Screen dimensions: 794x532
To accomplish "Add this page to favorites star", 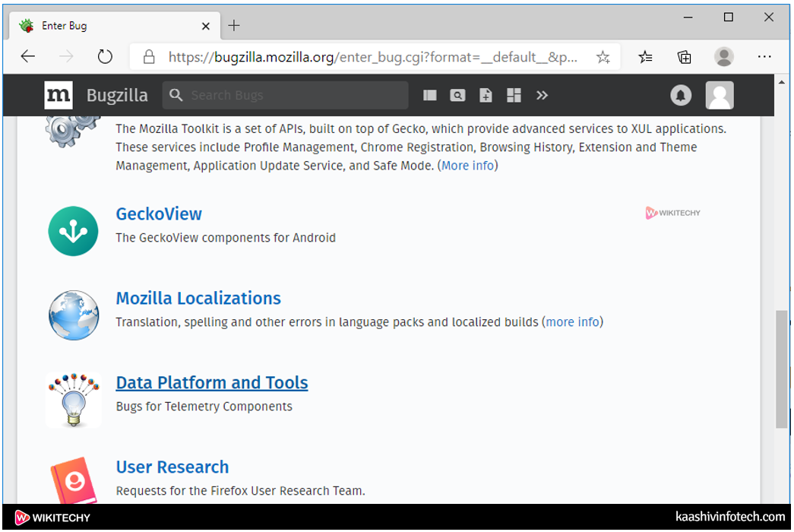I will pyautogui.click(x=603, y=57).
